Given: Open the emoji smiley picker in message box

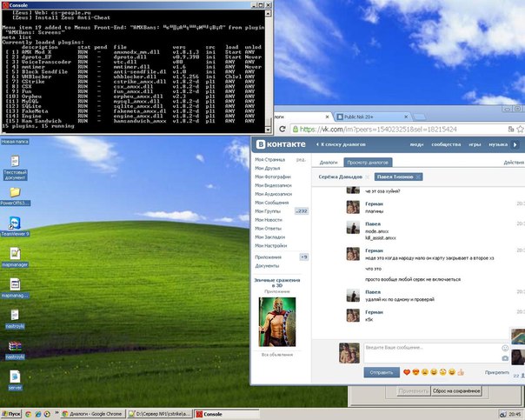Looking at the screenshot, I should click(505, 349).
